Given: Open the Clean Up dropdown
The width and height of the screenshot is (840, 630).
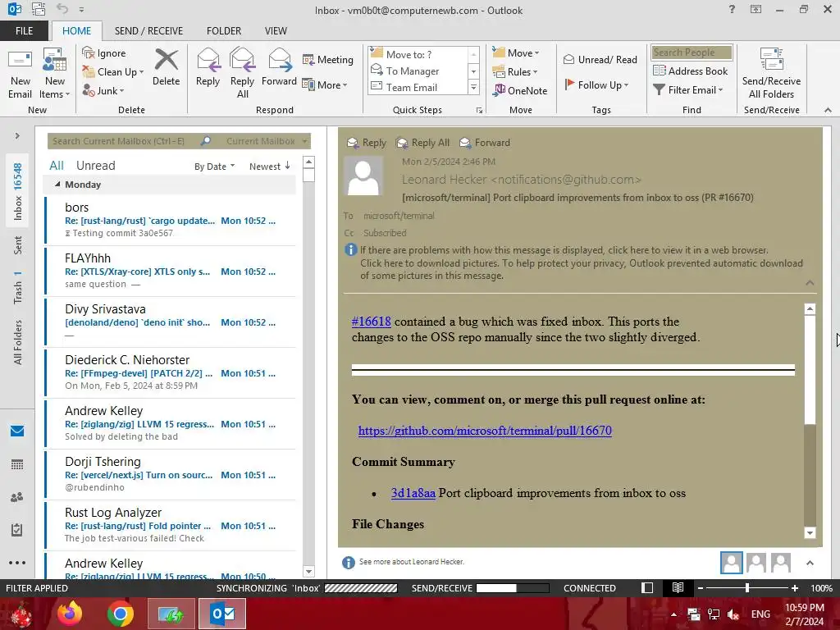Looking at the screenshot, I should coord(113,72).
